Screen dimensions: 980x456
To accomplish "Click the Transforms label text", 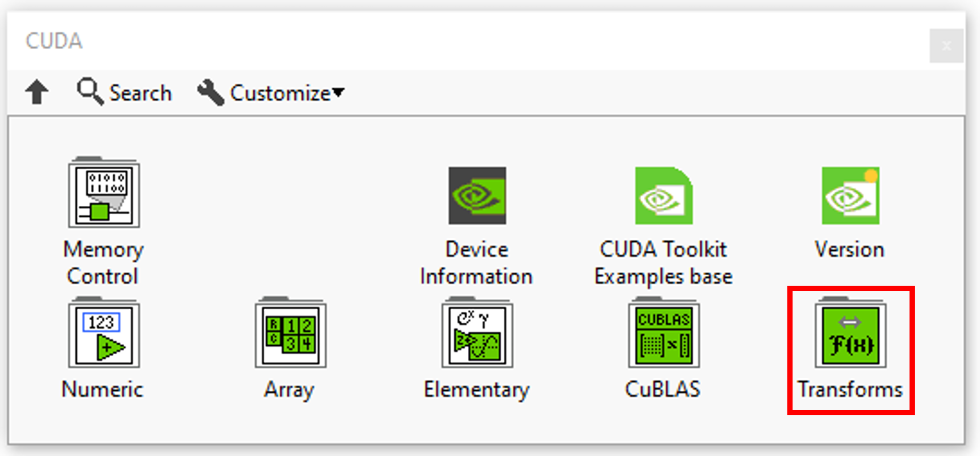I will click(850, 390).
